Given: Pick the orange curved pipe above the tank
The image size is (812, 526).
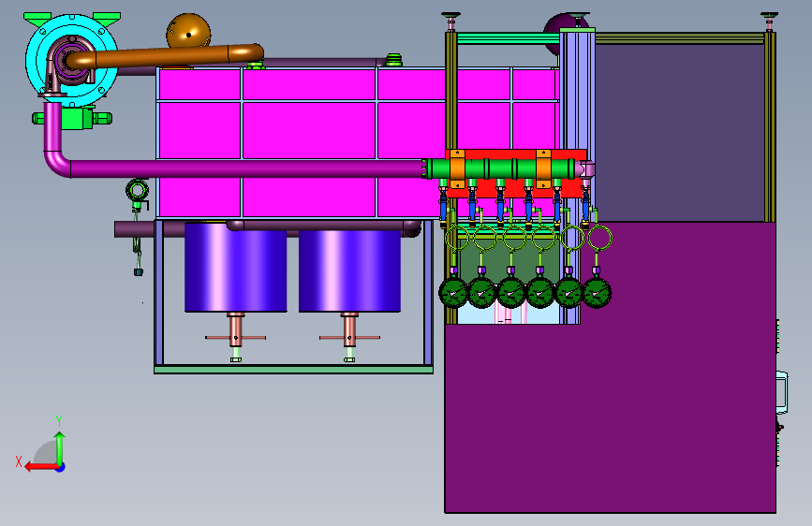Looking at the screenshot, I should click(166, 56).
